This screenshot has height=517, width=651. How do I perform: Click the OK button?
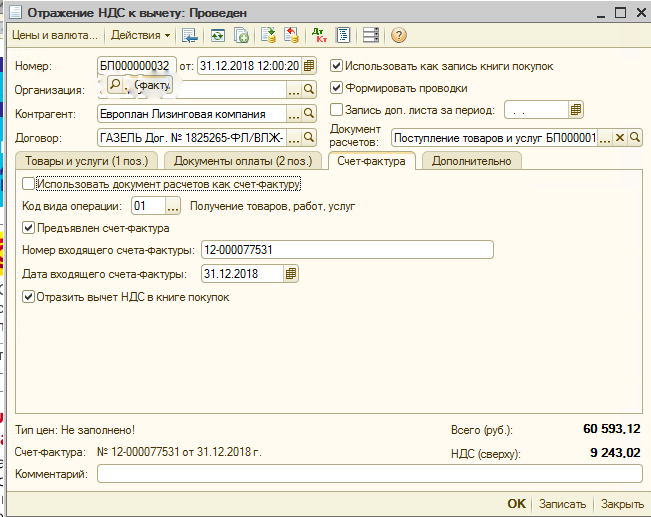(x=515, y=504)
